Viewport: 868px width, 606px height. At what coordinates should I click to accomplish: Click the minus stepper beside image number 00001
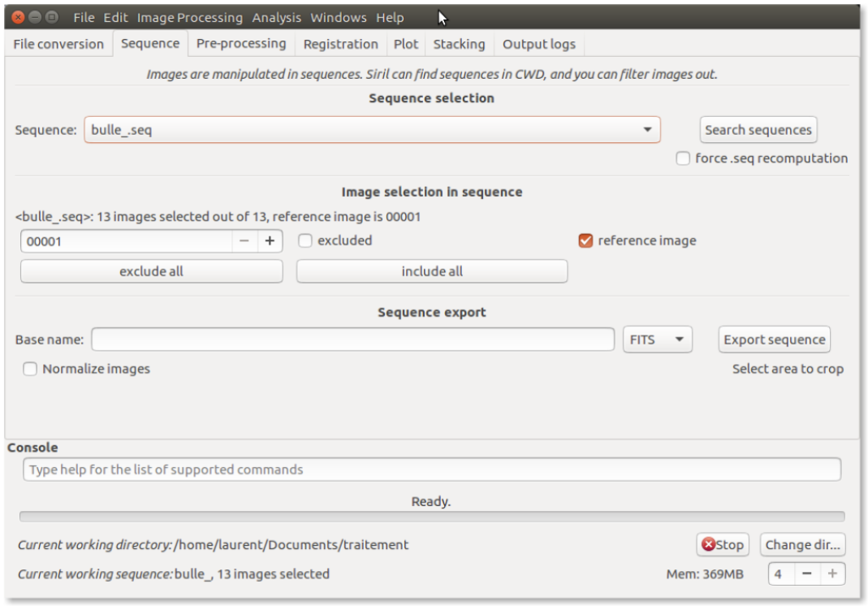[244, 241]
